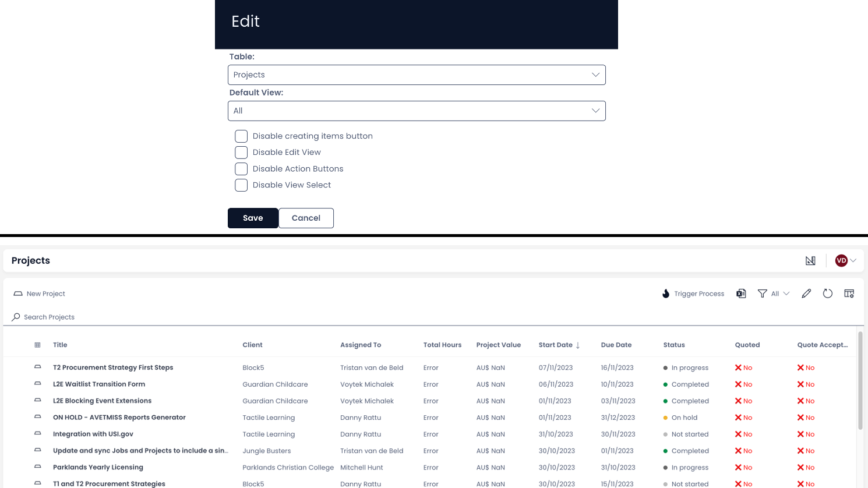868x488 pixels.
Task: Sort by the Client column header
Action: click(252, 345)
